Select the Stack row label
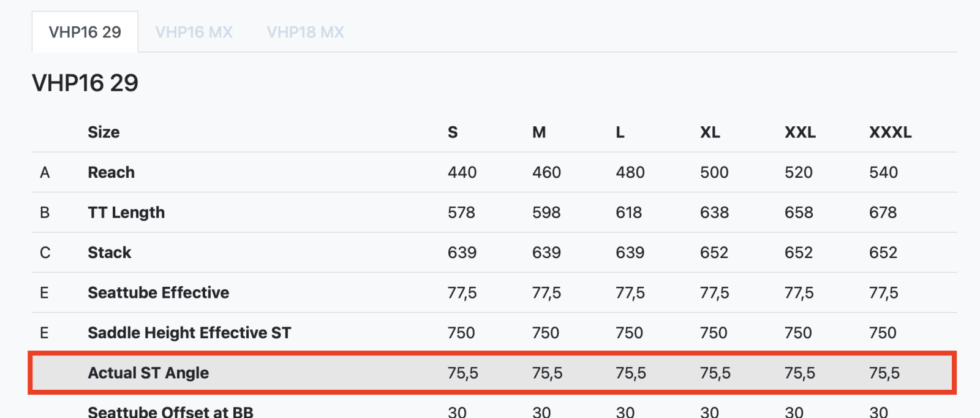This screenshot has height=418, width=980. (x=109, y=253)
